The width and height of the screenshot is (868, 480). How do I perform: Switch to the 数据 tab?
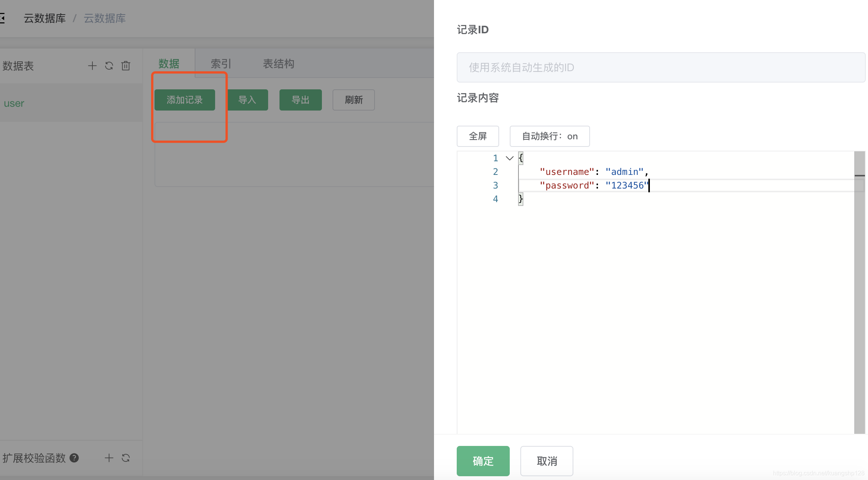(x=169, y=64)
